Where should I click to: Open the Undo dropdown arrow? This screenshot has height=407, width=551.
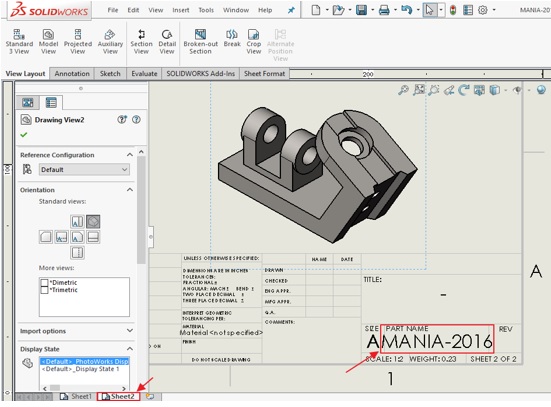(418, 10)
